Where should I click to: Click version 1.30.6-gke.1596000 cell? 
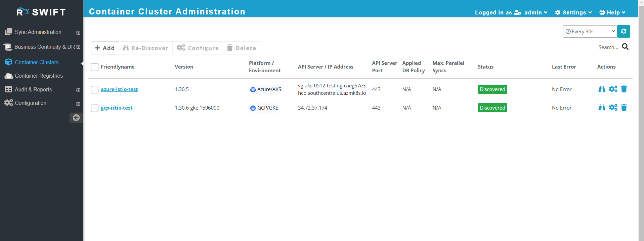pos(197,108)
